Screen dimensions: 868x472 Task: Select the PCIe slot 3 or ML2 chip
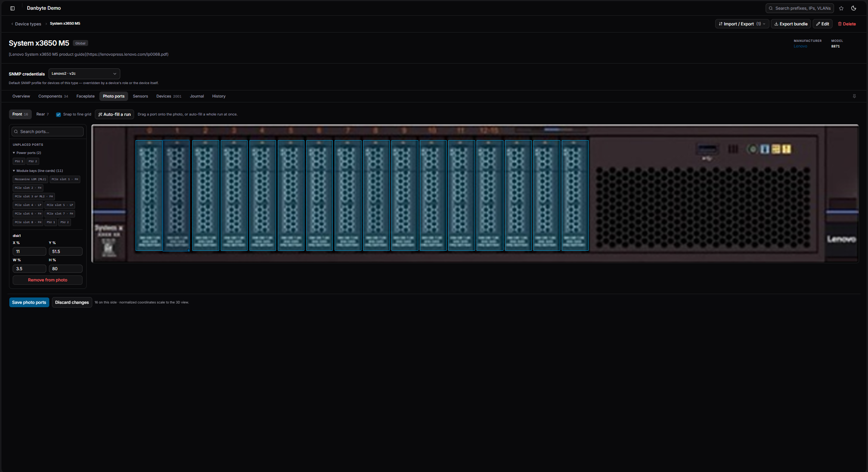coord(34,197)
